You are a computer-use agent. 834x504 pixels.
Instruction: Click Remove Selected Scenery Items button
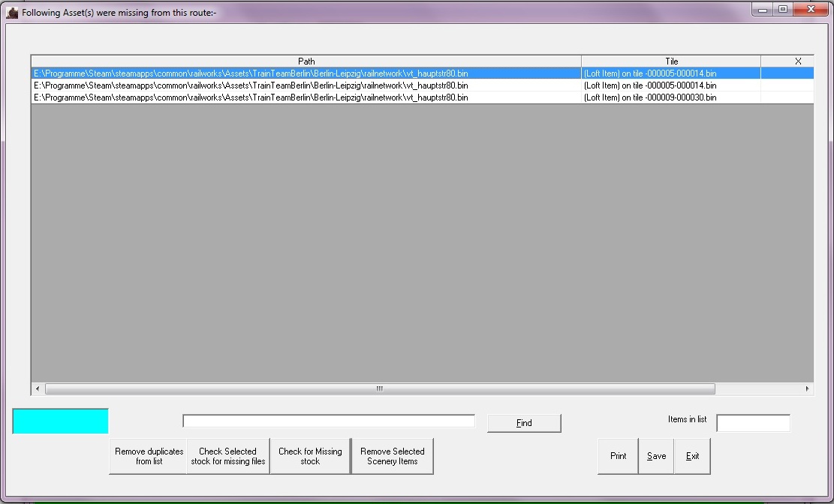click(393, 456)
